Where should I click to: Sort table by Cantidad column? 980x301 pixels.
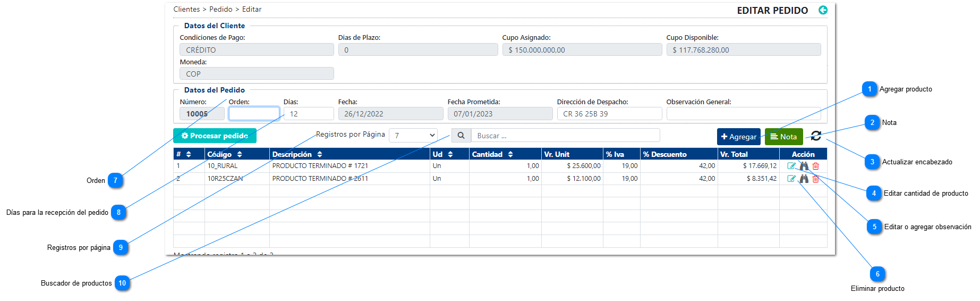click(510, 154)
